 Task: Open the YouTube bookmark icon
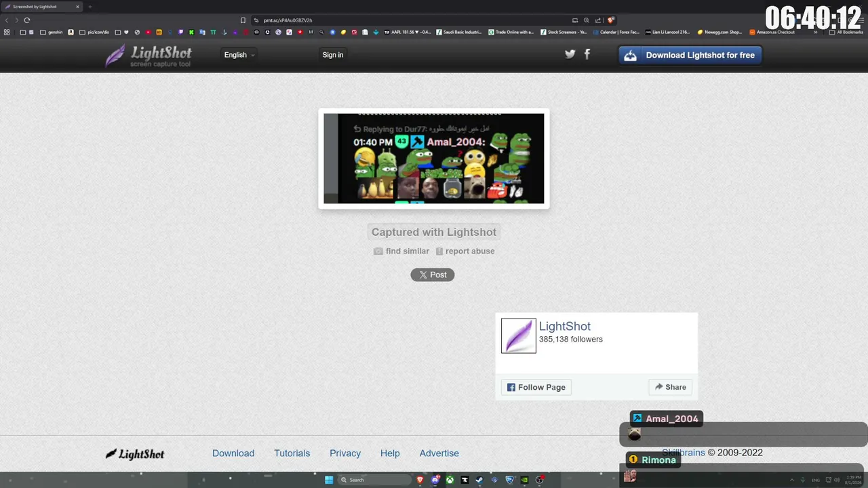click(148, 32)
